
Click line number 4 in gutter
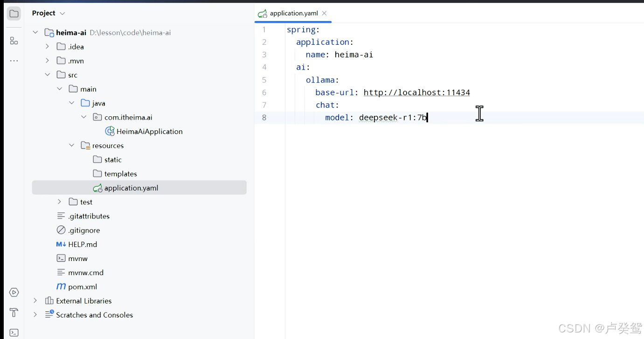264,67
